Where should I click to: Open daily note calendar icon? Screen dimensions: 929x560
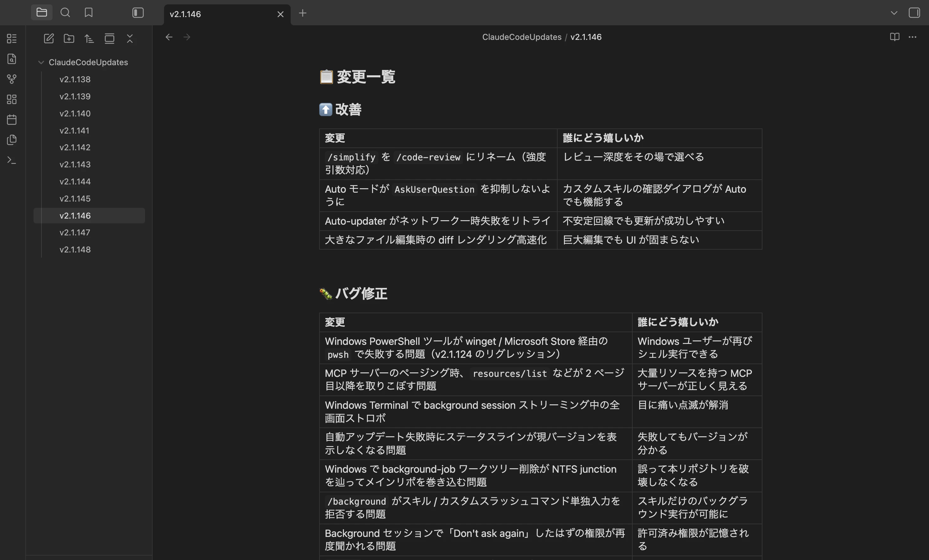point(12,120)
